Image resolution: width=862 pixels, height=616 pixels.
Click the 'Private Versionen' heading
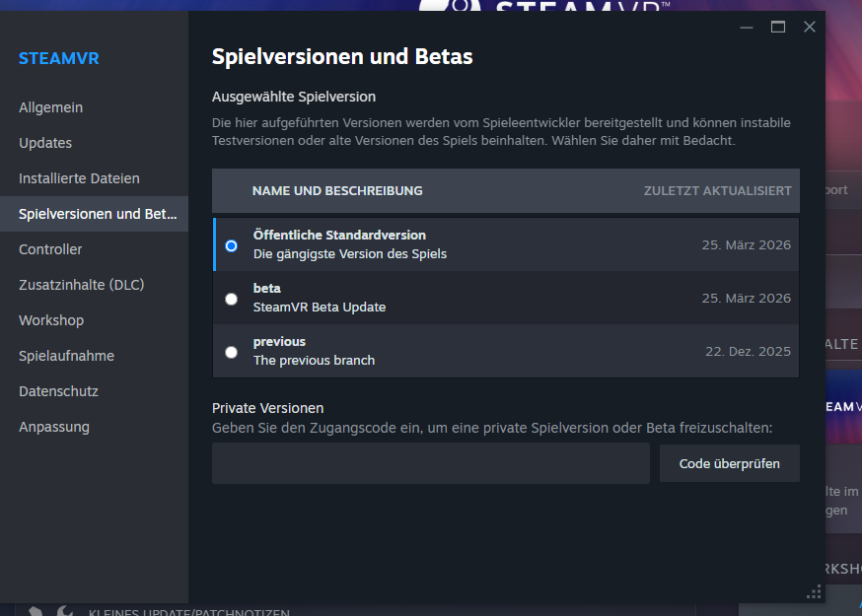point(267,408)
